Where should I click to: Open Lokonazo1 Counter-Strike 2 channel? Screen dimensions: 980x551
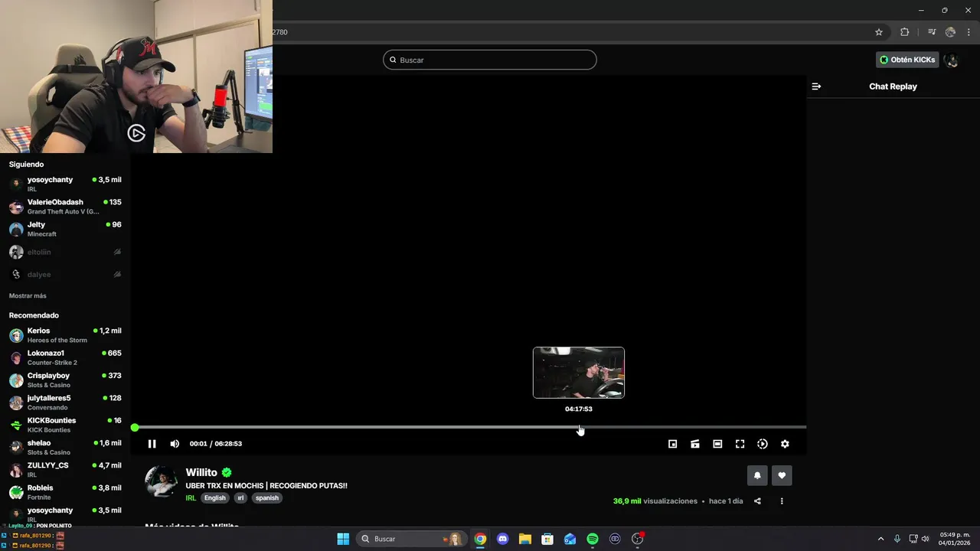(x=65, y=357)
